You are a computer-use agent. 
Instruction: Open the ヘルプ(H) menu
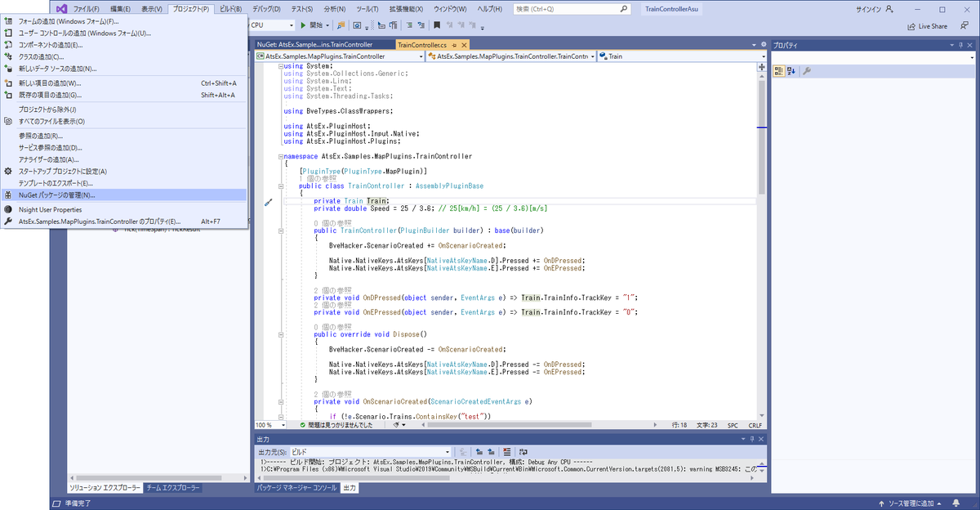tap(491, 8)
